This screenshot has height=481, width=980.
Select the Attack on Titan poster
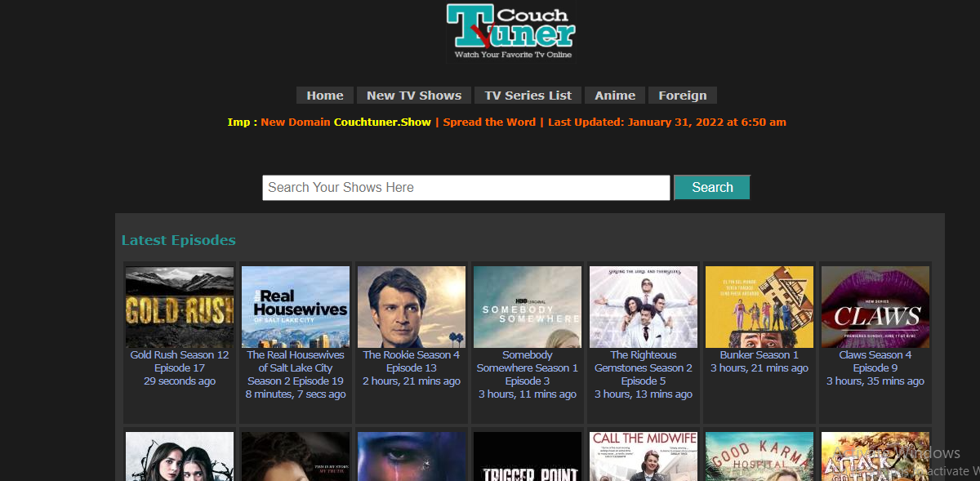click(875, 457)
